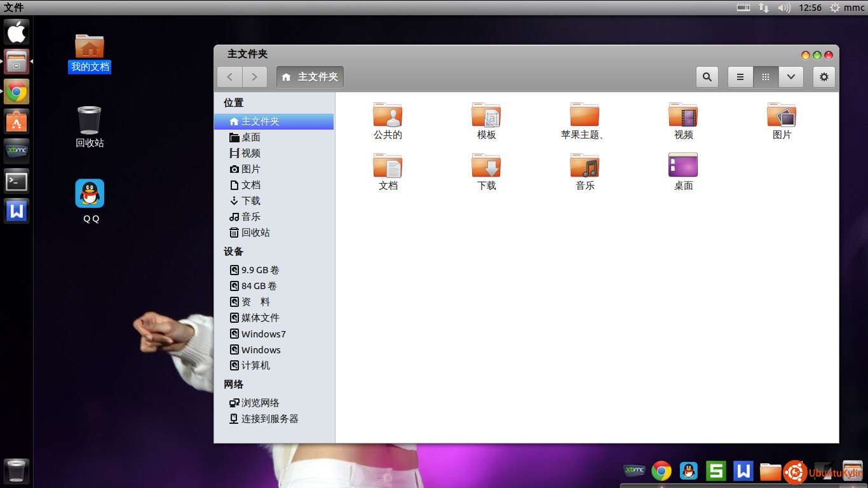
Task: Open the volume indicator menu
Action: click(x=784, y=8)
